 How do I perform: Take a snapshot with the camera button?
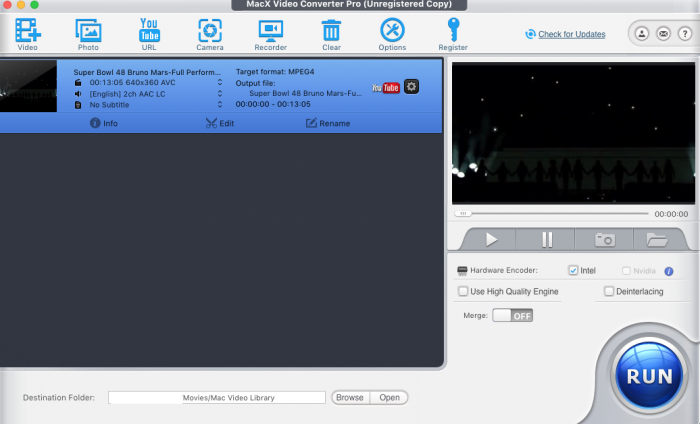(604, 240)
